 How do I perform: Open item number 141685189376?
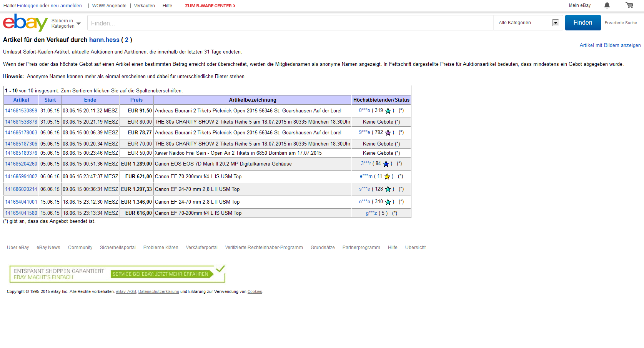tap(21, 153)
